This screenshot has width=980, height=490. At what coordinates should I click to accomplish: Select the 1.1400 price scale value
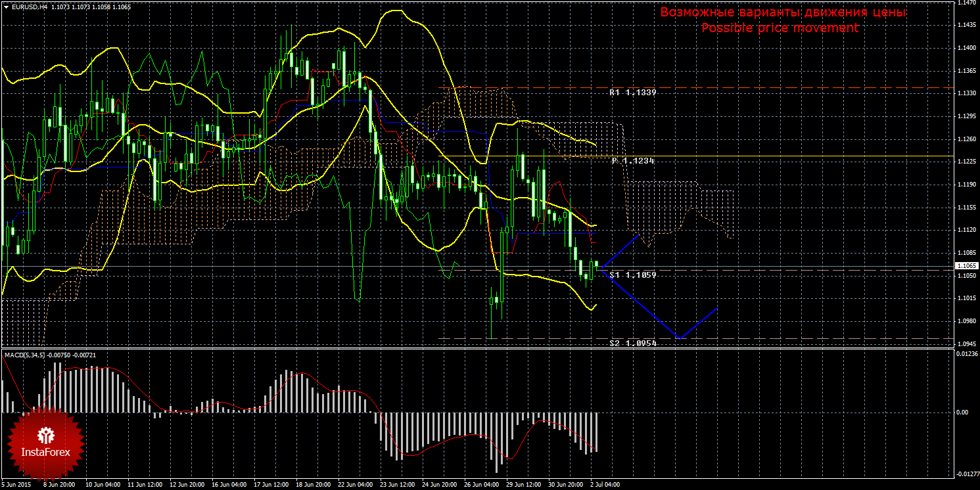point(965,49)
